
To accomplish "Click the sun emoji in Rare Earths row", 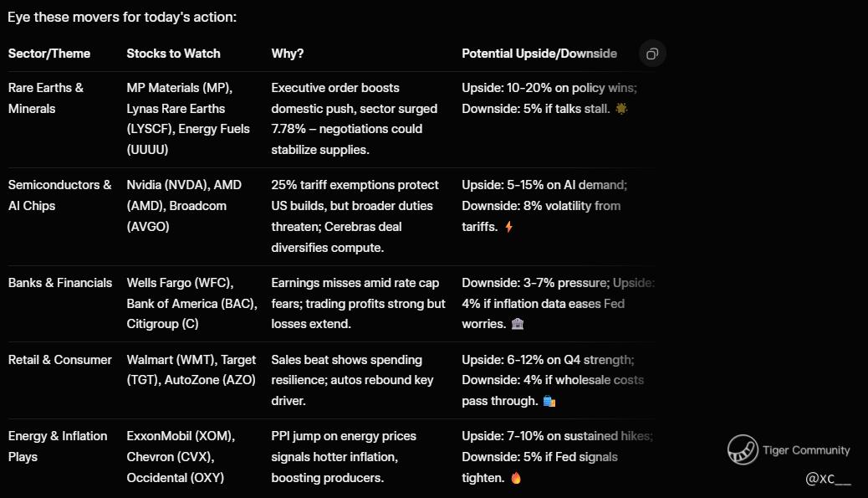I will [621, 109].
